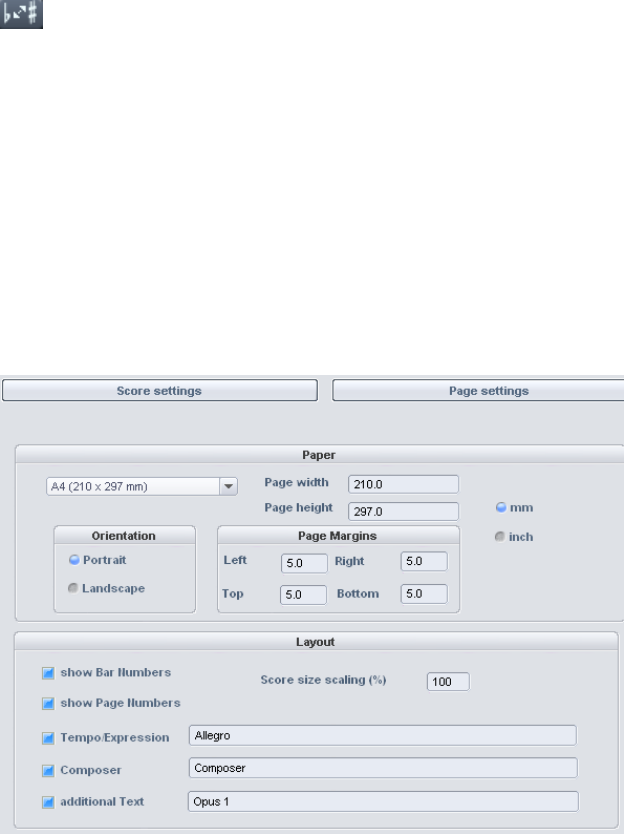Viewport: 624px width, 834px height.
Task: Click the Page Margins panel title
Action: (x=337, y=536)
